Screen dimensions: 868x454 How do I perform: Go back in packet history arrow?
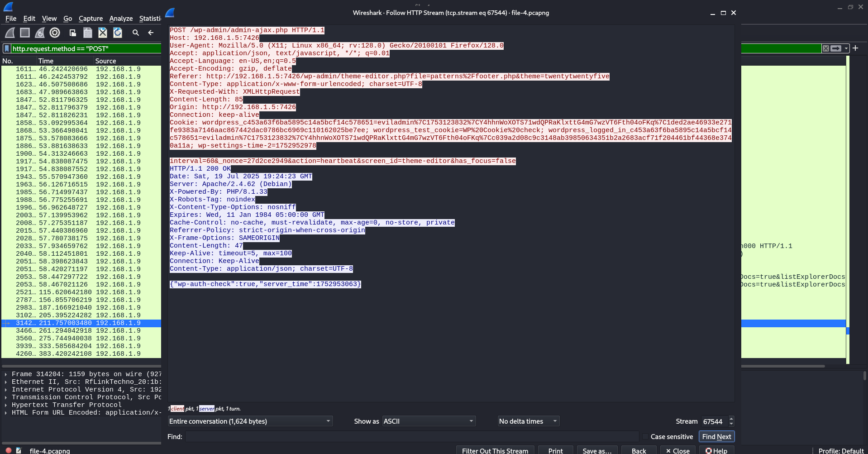coord(151,33)
